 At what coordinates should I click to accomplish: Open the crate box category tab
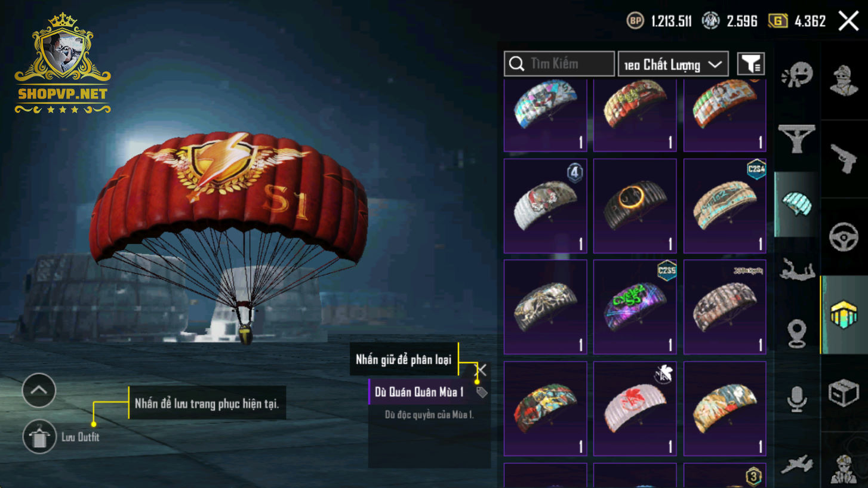pos(844,393)
